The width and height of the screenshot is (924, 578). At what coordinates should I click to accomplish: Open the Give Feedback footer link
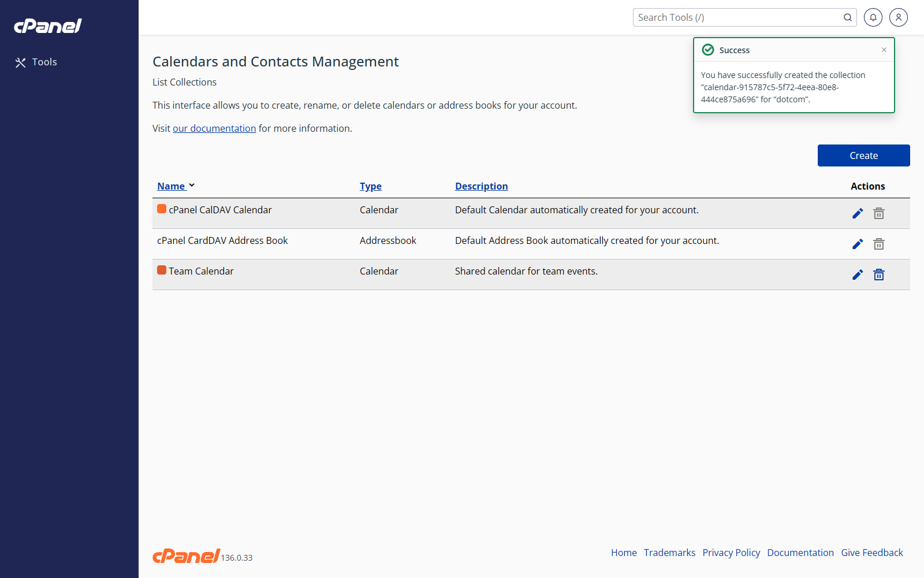872,553
